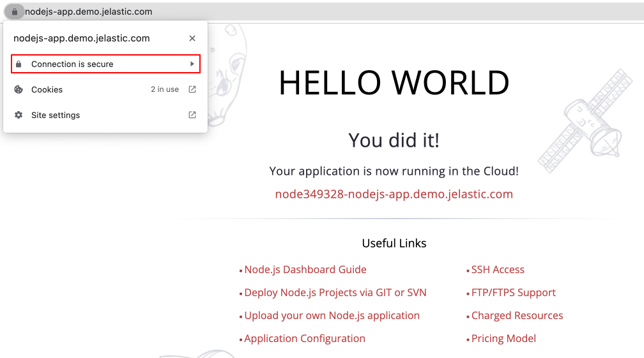
Task: Expand the Connection is secure arrow
Action: (192, 64)
